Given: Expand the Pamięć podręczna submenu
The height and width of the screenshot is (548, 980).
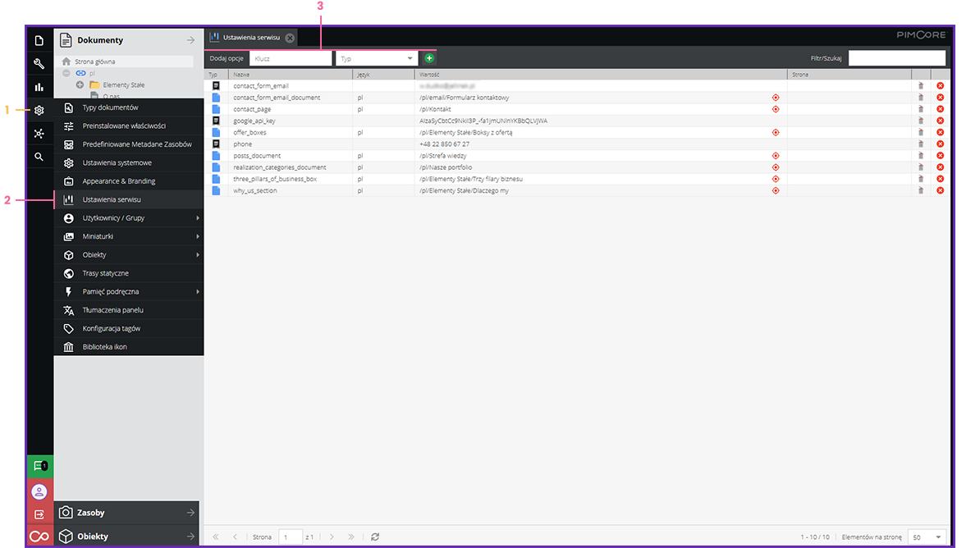Looking at the screenshot, I should click(198, 291).
